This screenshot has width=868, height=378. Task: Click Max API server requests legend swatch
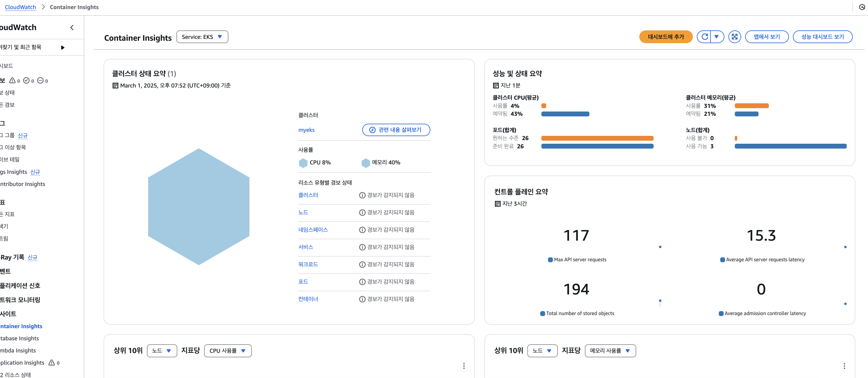coord(550,260)
